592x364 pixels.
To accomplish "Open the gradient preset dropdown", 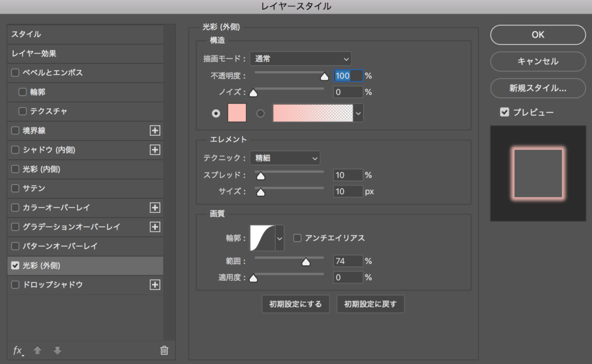I will point(358,113).
